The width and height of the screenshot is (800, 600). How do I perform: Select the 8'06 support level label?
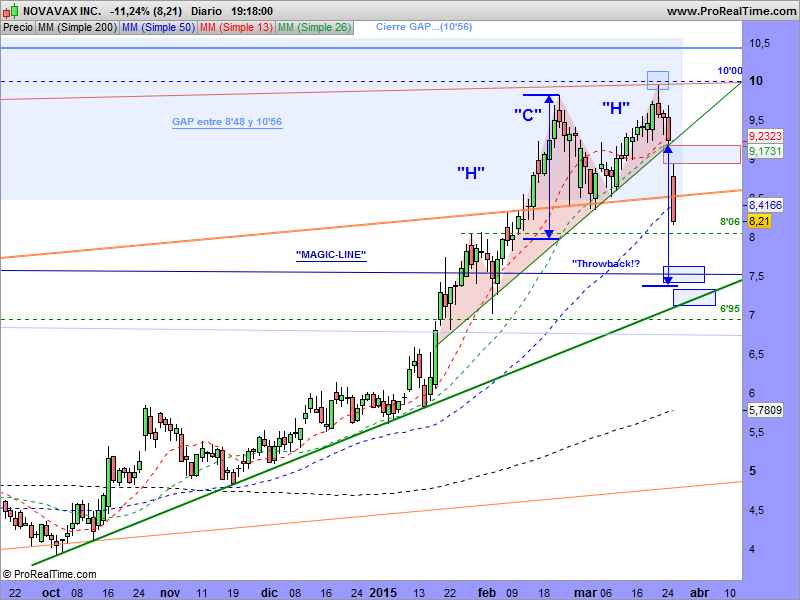point(730,221)
